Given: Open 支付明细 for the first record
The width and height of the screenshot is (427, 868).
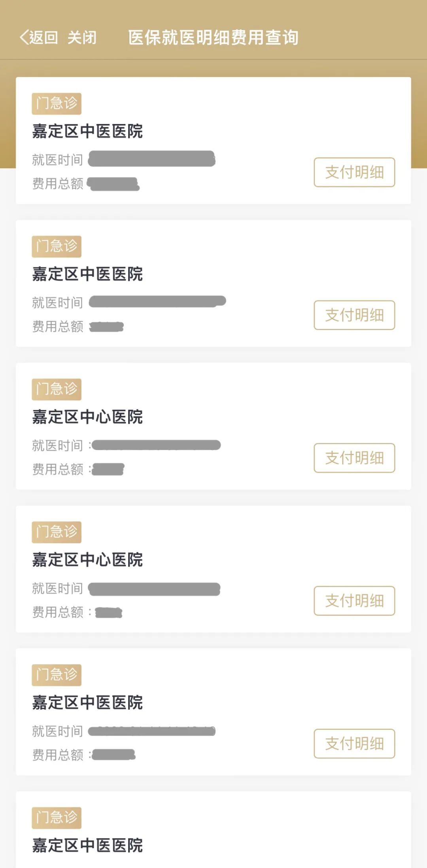Looking at the screenshot, I should click(354, 172).
